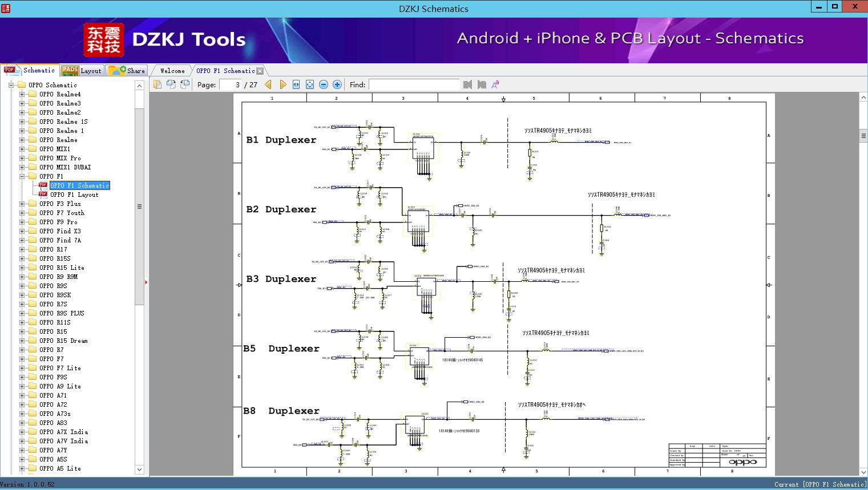Click the schematic viewer scroll down arrow

863,472
